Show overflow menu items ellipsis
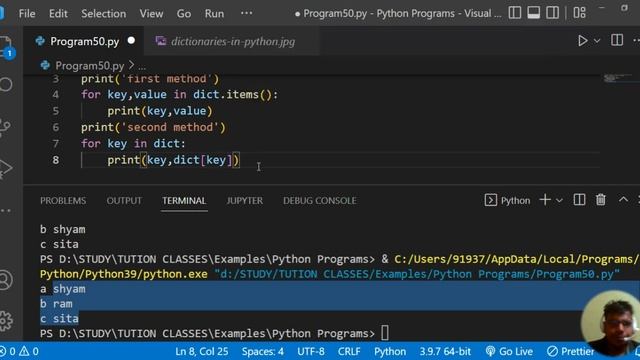640x360 pixels. click(247, 13)
